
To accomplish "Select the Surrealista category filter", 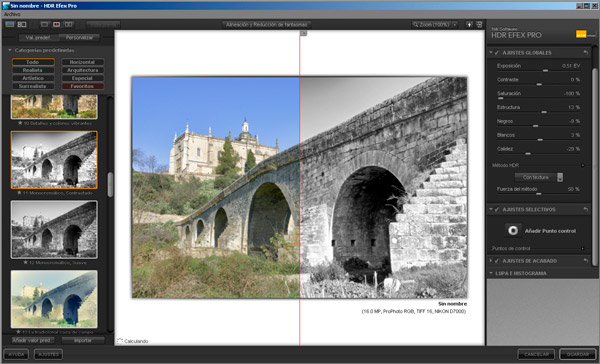I will [x=33, y=86].
